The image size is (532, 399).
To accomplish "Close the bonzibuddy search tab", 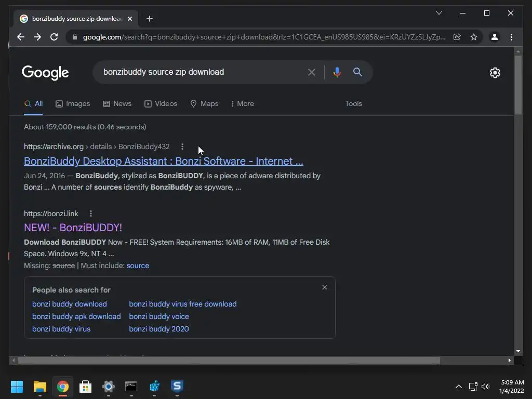I will 129,19.
